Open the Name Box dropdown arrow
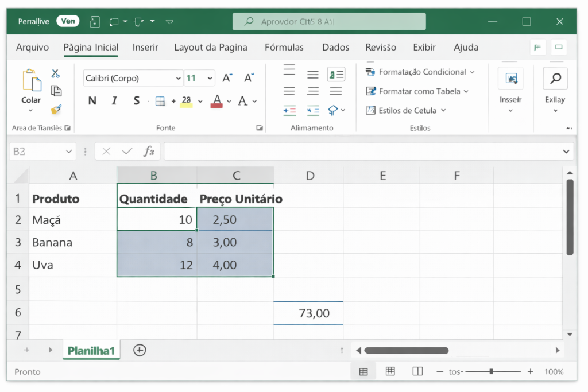 (69, 152)
